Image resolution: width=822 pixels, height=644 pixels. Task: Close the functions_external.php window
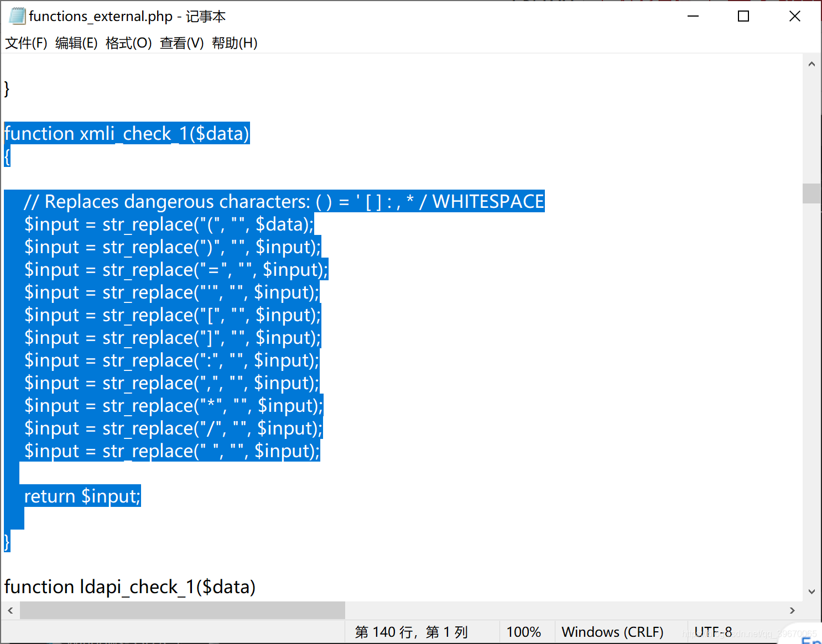tap(795, 16)
